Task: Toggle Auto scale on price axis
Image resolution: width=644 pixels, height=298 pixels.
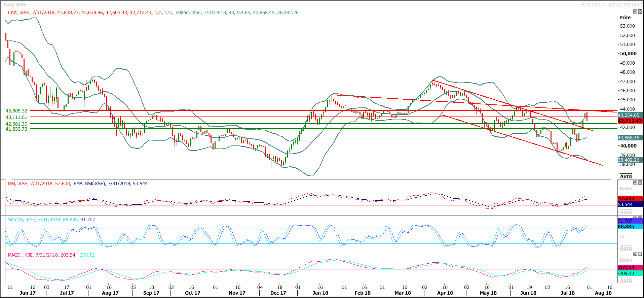Action: point(626,176)
